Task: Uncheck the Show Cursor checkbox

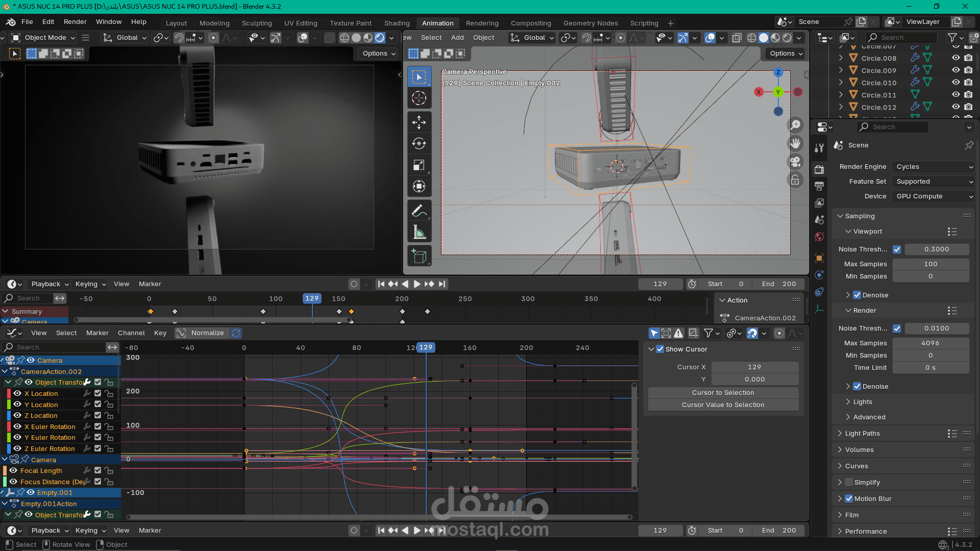Action: click(660, 349)
